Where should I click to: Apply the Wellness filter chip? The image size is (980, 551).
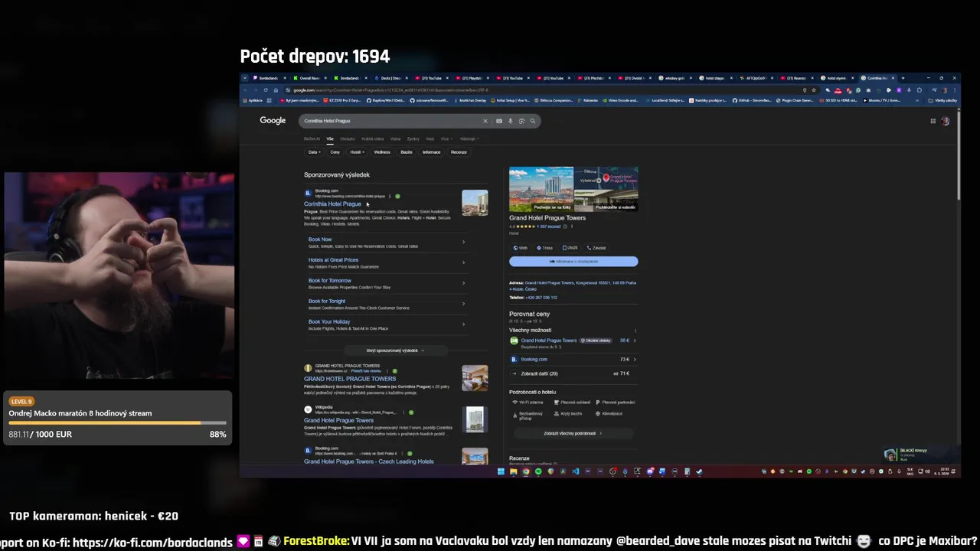pos(382,152)
